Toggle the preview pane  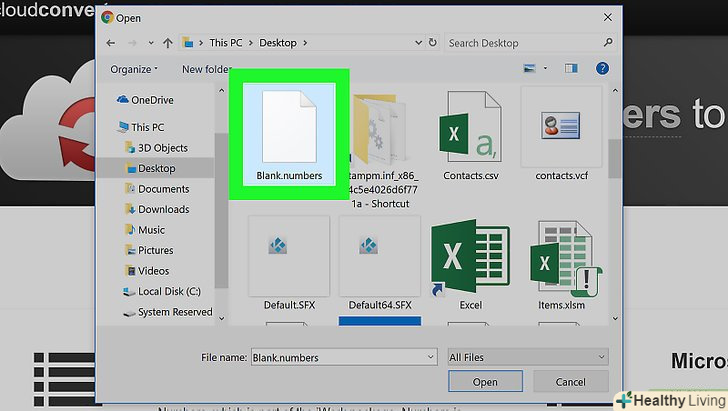[571, 69]
